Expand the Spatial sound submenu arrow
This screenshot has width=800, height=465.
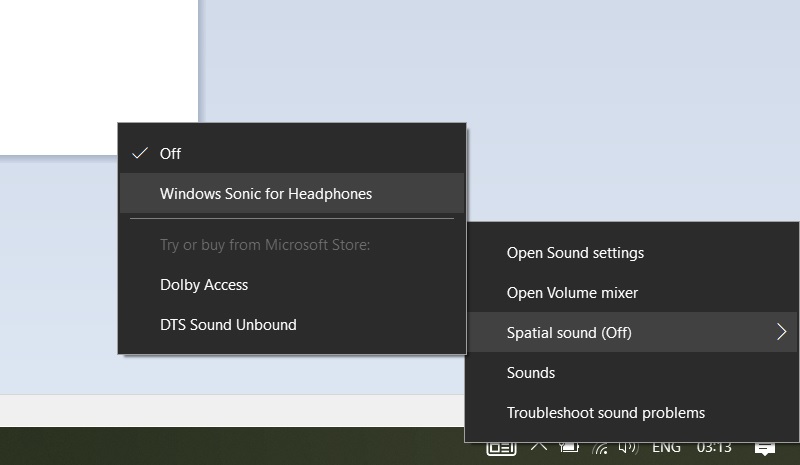click(x=782, y=333)
